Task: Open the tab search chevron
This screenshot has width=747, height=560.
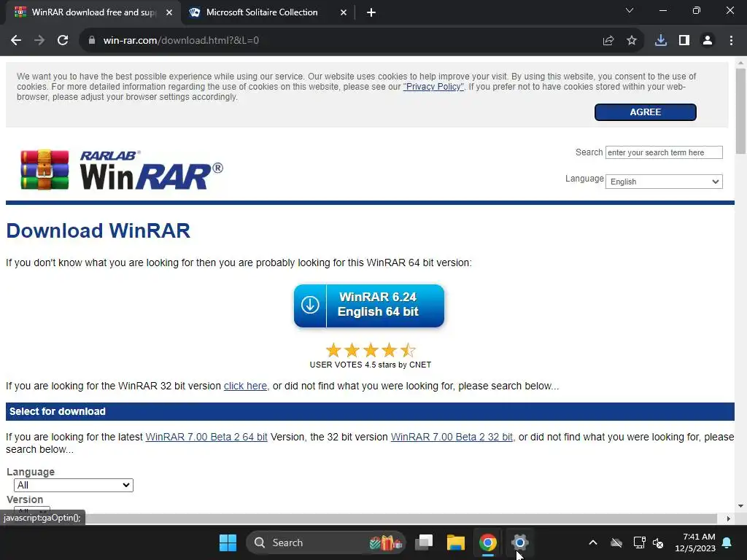Action: click(x=630, y=10)
